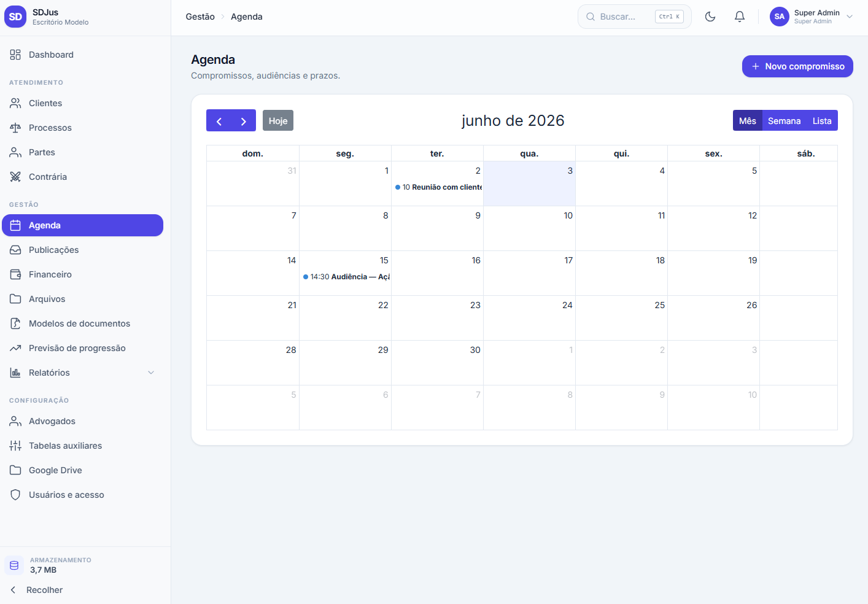Select day 24 calendar cell
This screenshot has width=868, height=604.
[529, 318]
